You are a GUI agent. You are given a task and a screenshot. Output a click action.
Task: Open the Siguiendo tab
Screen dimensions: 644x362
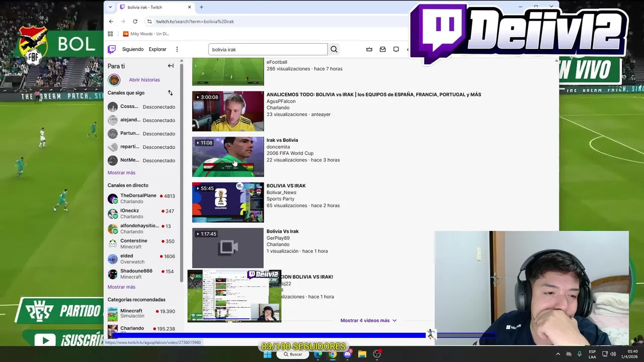pyautogui.click(x=133, y=49)
